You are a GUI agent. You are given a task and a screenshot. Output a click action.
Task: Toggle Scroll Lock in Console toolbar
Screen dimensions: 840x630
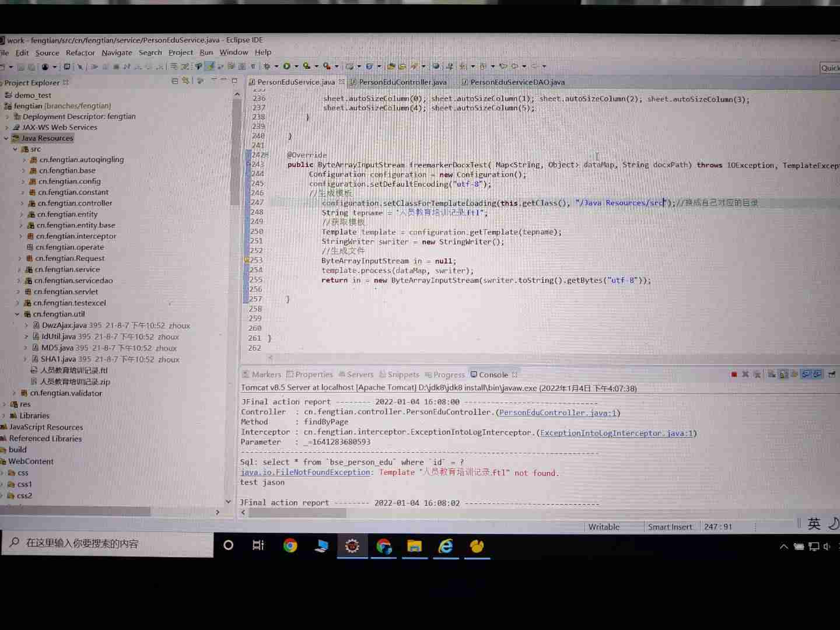click(x=783, y=374)
